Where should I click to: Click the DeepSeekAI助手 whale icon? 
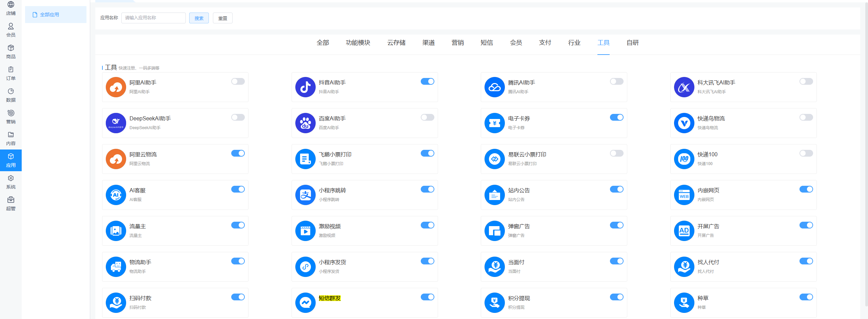[x=116, y=123]
